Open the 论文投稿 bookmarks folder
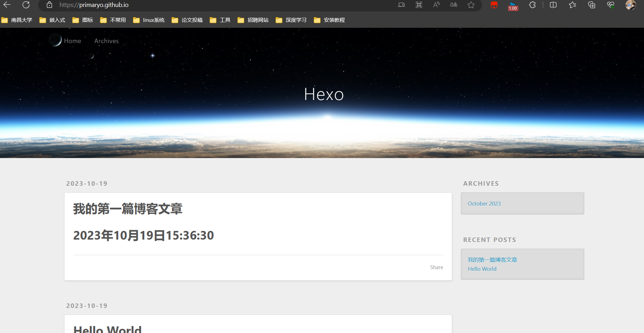This screenshot has height=333, width=644. [x=187, y=20]
